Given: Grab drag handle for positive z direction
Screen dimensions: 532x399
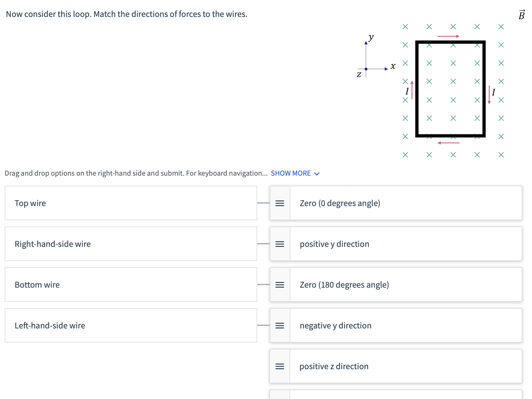Looking at the screenshot, I should [280, 366].
